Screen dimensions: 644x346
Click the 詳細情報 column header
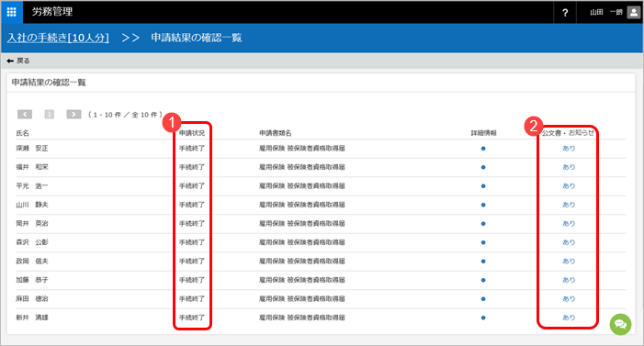(x=483, y=133)
